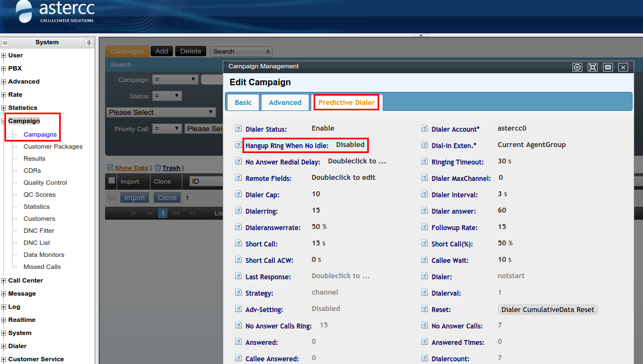Click the help icon beside Strategy
The height and width of the screenshot is (364, 643).
(239, 293)
